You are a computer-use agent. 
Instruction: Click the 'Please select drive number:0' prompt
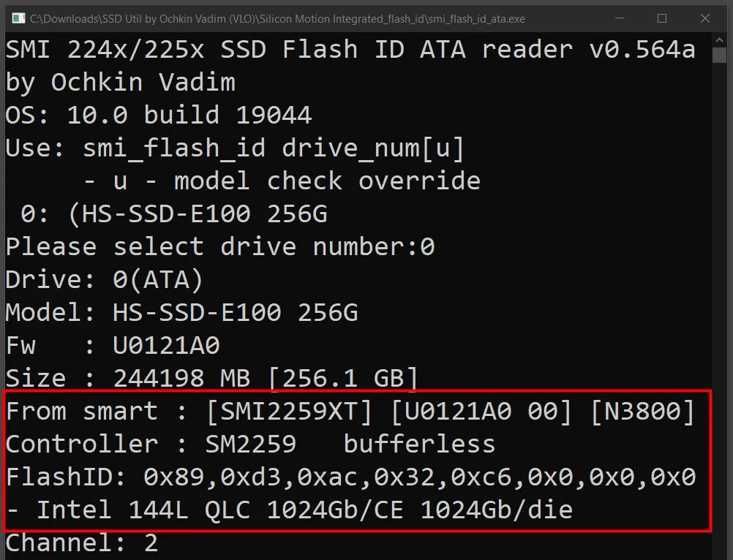pos(219,246)
